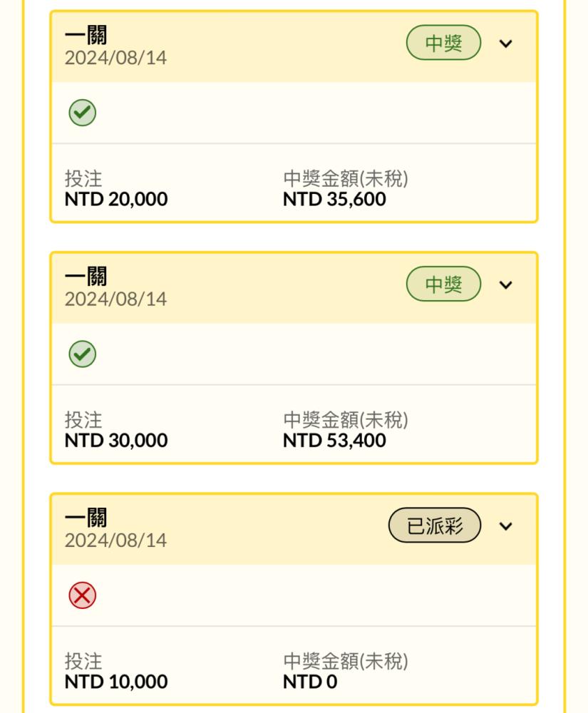
Task: Click 中獎 badge on the NTD 20,000 bet
Action: coord(443,43)
